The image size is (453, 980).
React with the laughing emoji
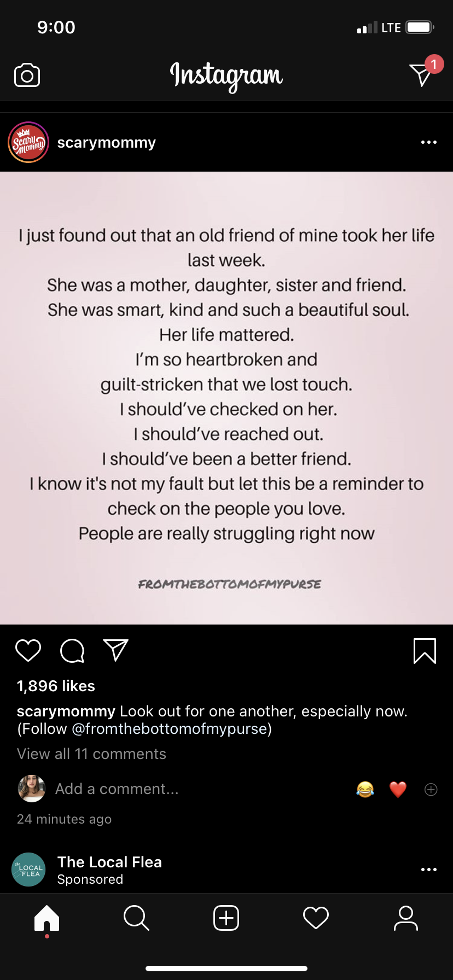pos(365,789)
